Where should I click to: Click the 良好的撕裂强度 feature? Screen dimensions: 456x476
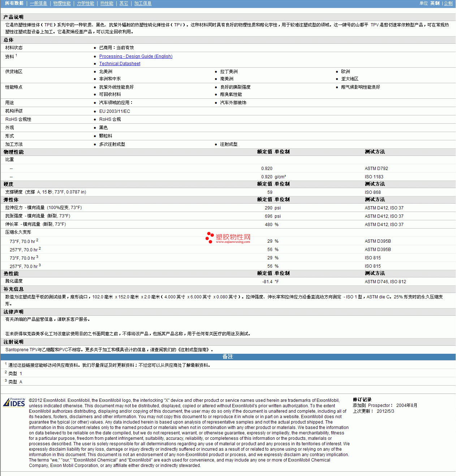[235, 87]
